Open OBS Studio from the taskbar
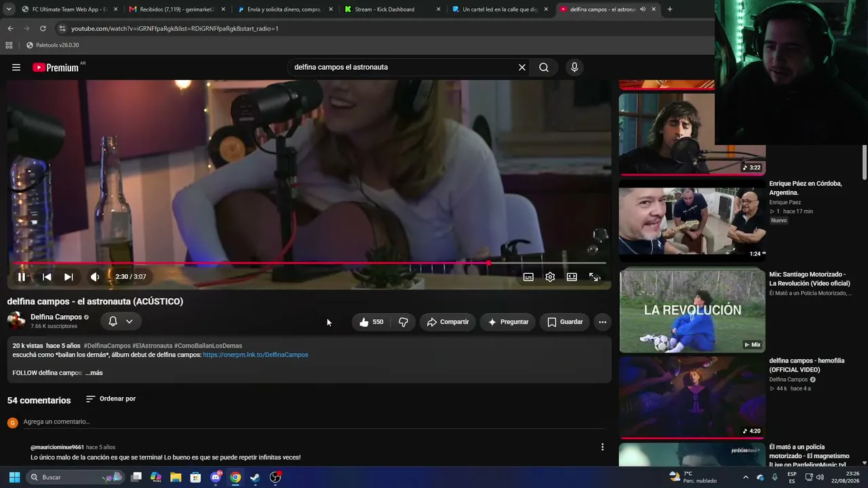Screen dimensions: 868x488 (x=275, y=477)
